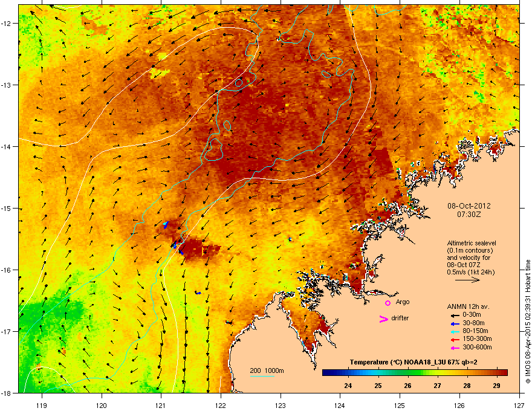Screen dimensions: 532x411
Task: Click the blue 30-80m arrow legend symbol
Action: (x=455, y=323)
